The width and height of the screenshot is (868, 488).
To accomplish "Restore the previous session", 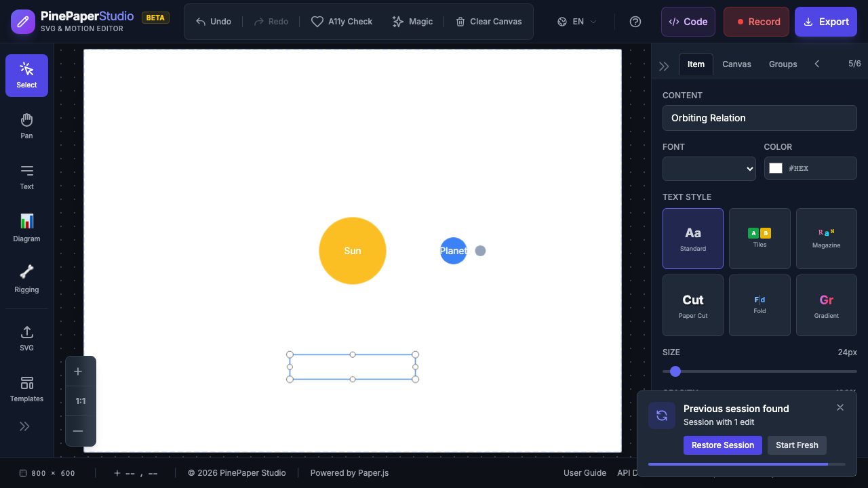I will [722, 445].
